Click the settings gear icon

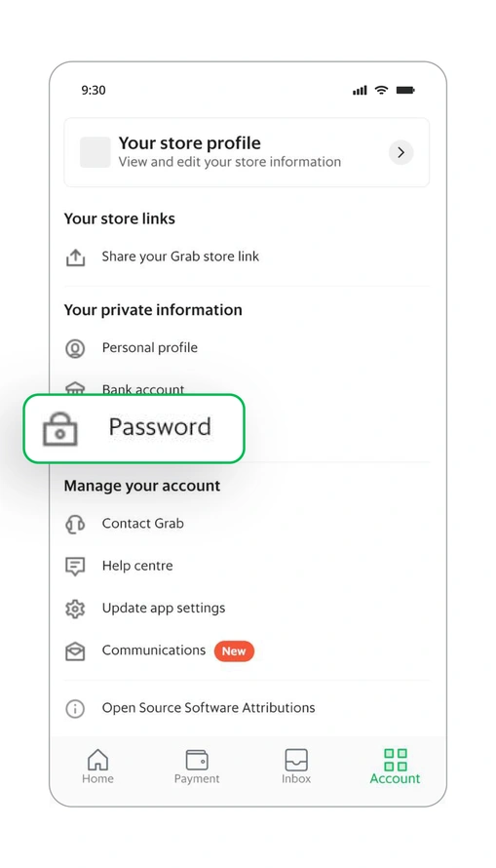pyautogui.click(x=75, y=609)
